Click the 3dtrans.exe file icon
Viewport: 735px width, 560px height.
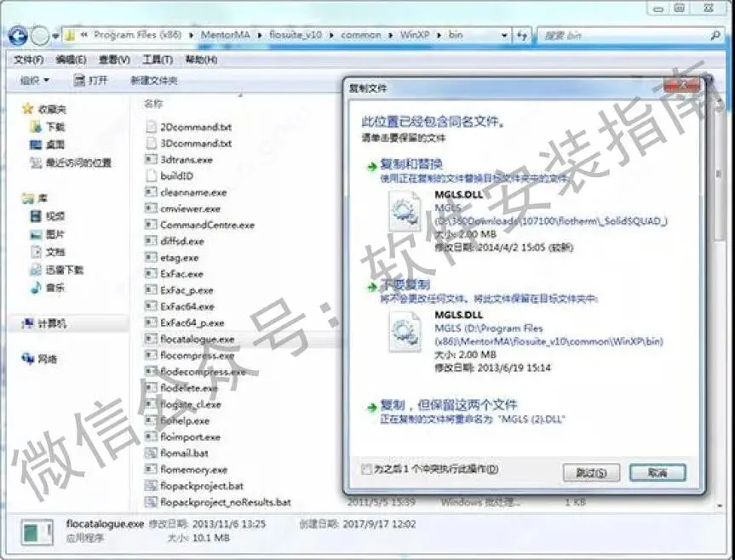click(x=151, y=159)
